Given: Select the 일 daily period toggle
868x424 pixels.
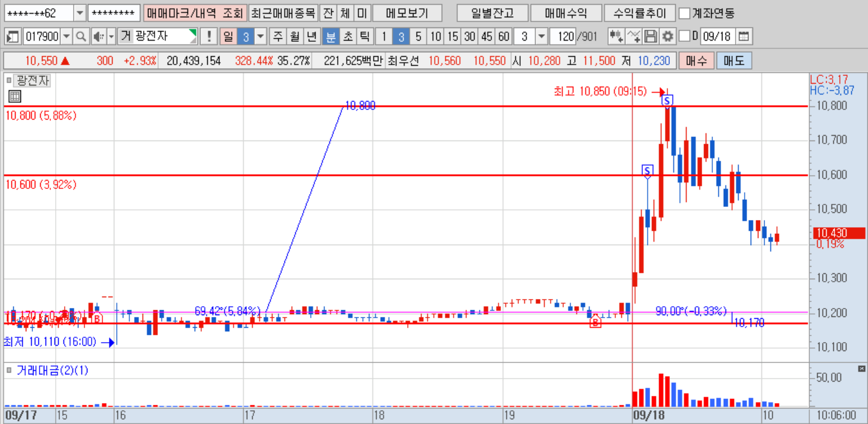Looking at the screenshot, I should point(228,36).
